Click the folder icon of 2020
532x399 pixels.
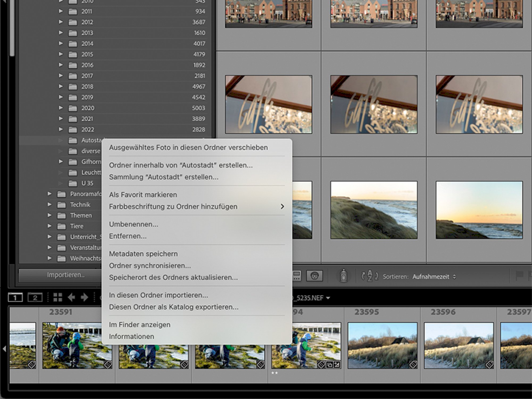[x=73, y=108]
